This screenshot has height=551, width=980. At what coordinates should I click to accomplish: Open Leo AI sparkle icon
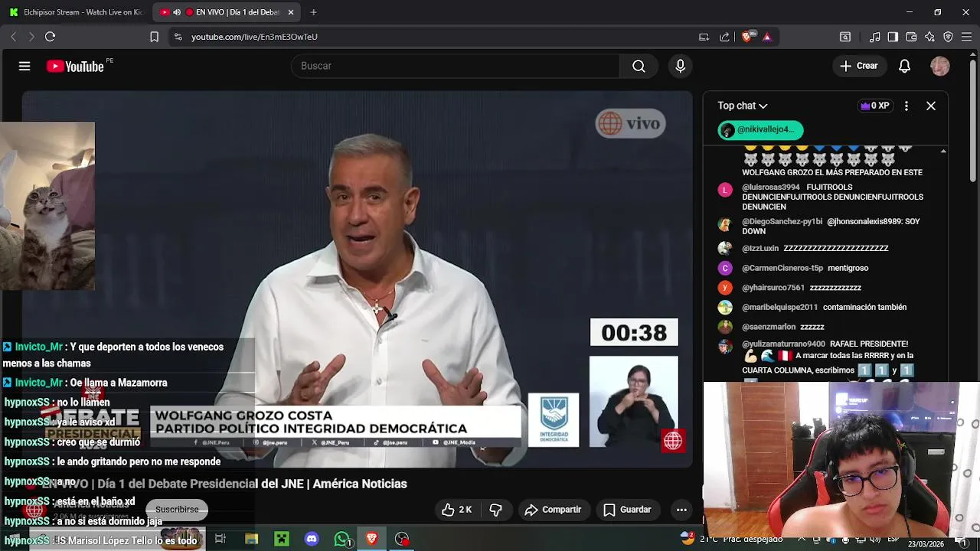click(929, 37)
